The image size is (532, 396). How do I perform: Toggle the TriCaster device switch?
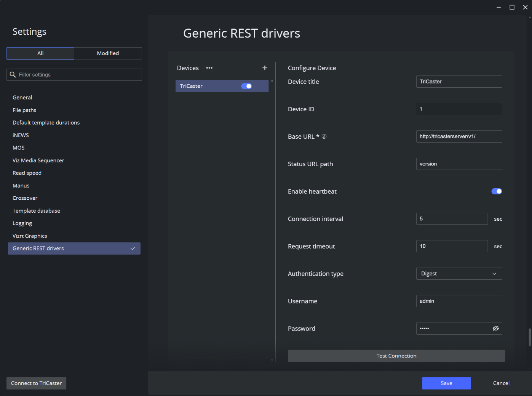click(246, 86)
